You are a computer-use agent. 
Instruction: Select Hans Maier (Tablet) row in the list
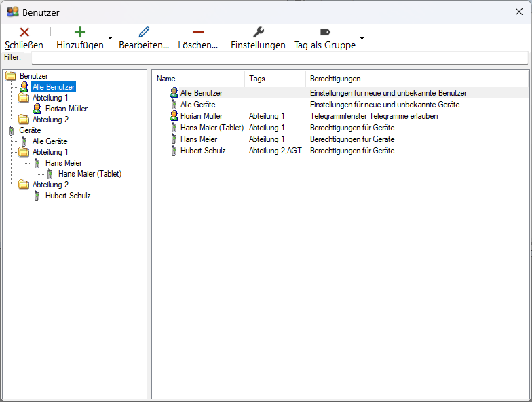[x=341, y=128]
